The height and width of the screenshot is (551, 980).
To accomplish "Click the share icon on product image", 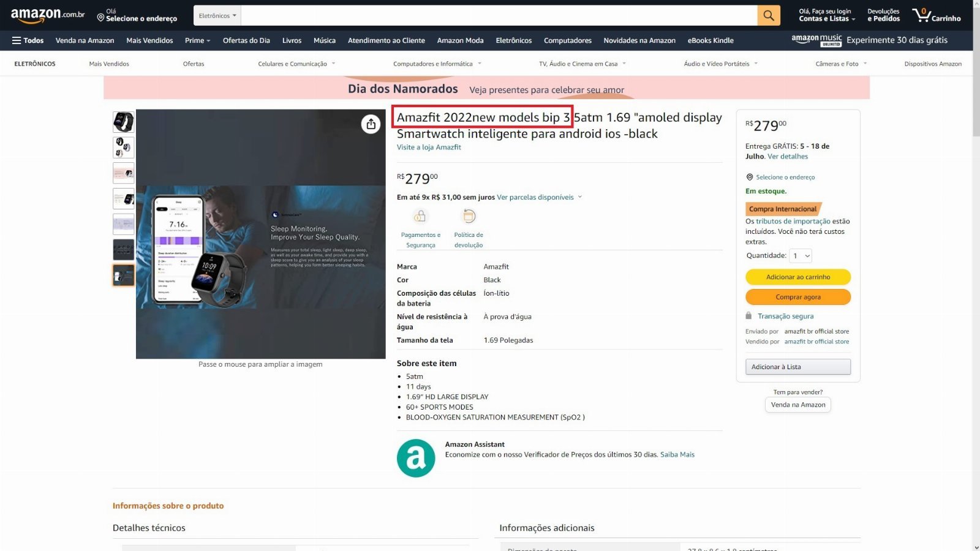I will pos(371,124).
